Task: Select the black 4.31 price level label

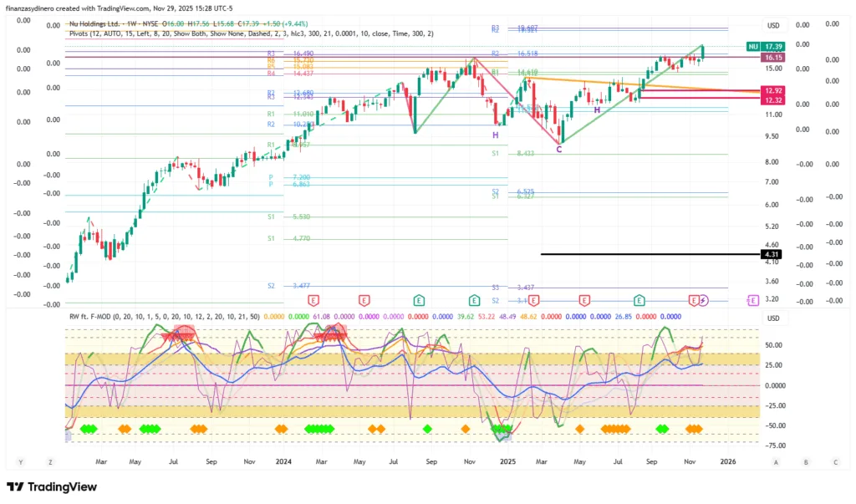Action: pos(771,254)
